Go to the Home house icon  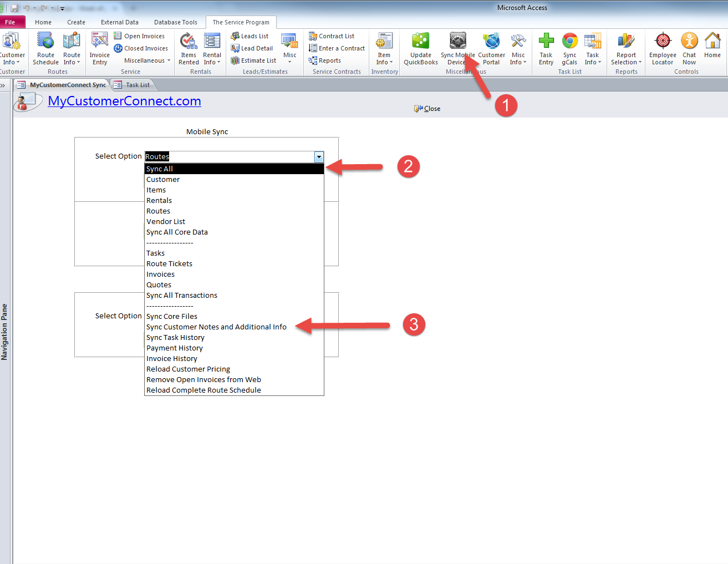coord(712,45)
